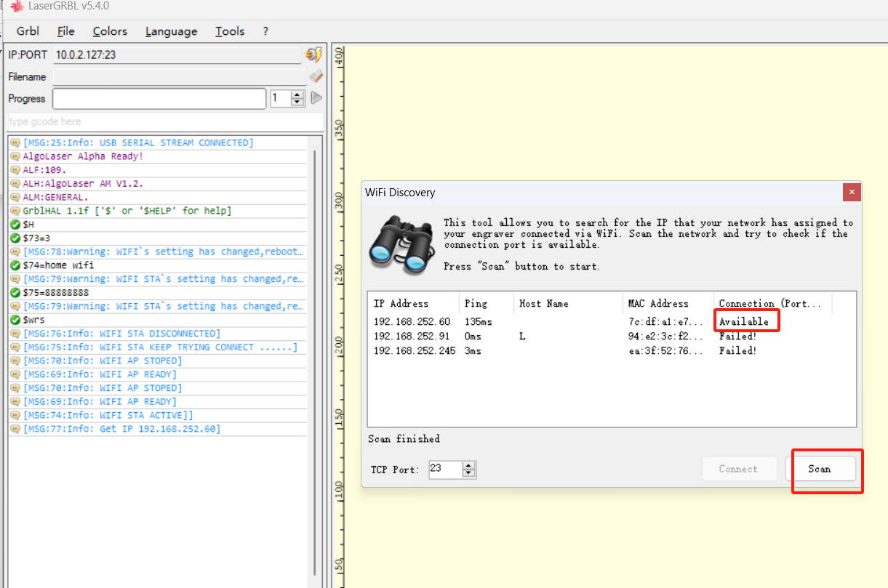Click the host name 'L' cell
Image resolution: width=888 pixels, height=588 pixels.
tap(522, 337)
